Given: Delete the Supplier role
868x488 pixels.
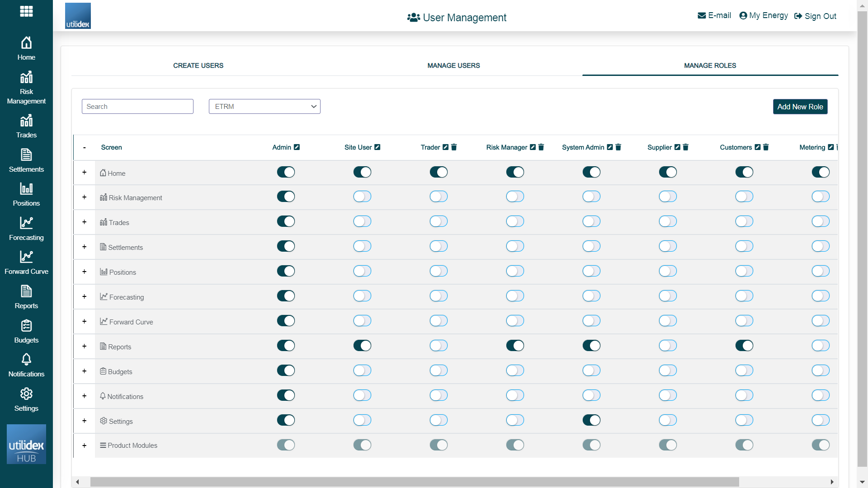Looking at the screenshot, I should (686, 147).
